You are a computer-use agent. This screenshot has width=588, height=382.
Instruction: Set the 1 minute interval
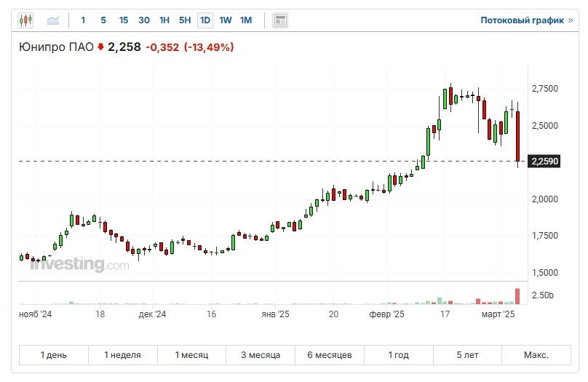pos(83,20)
